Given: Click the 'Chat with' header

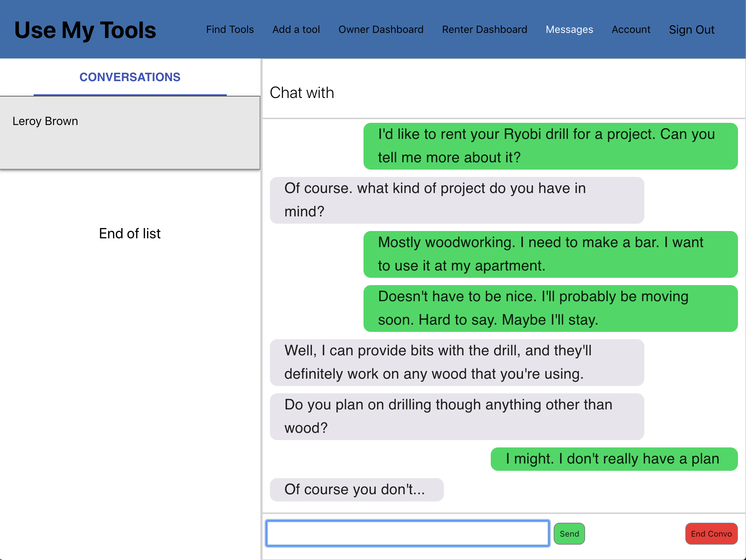Looking at the screenshot, I should click(302, 93).
